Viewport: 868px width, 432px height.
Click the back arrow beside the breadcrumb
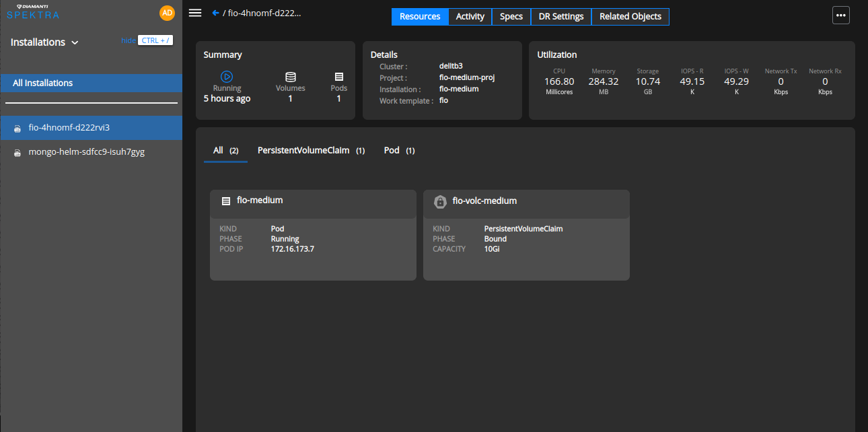[x=215, y=13]
